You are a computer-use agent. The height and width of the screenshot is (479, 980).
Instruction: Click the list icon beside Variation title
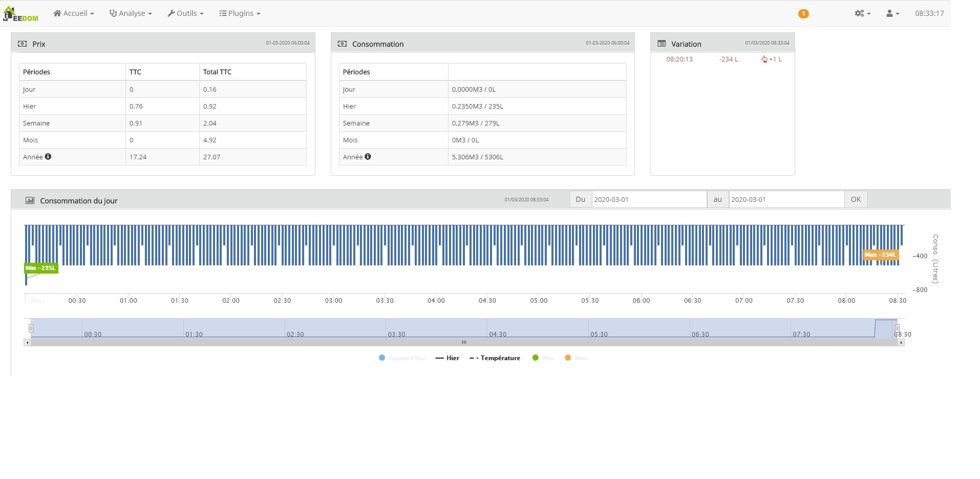[x=662, y=44]
